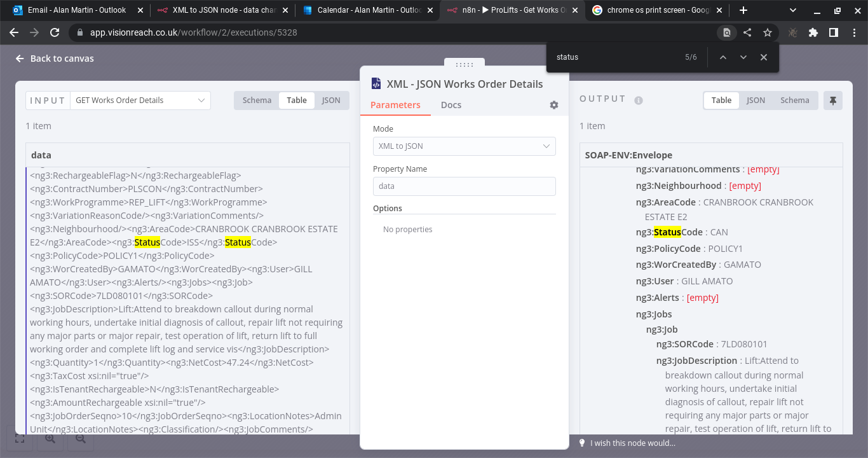The height and width of the screenshot is (458, 868).
Task: Go to previous find result
Action: (x=722, y=57)
